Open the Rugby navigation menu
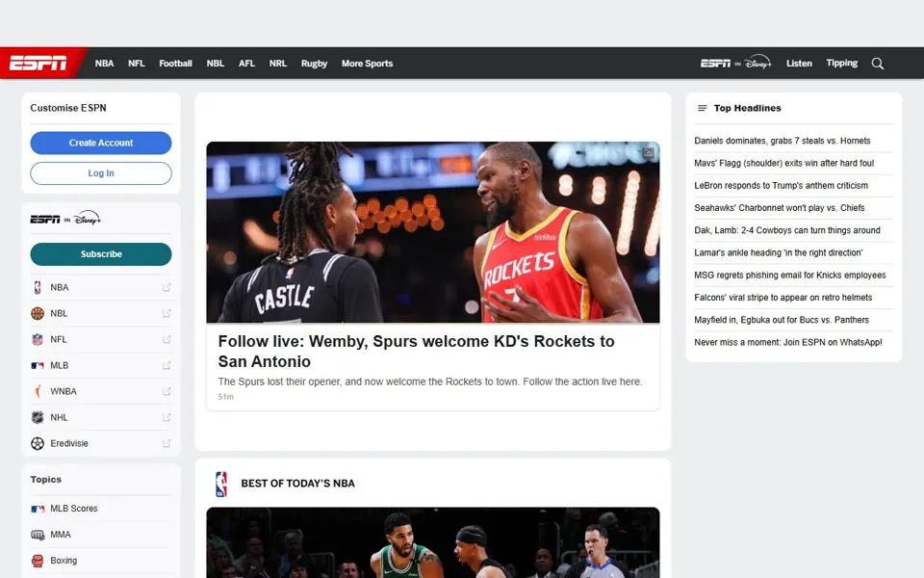This screenshot has width=924, height=578. coord(314,64)
